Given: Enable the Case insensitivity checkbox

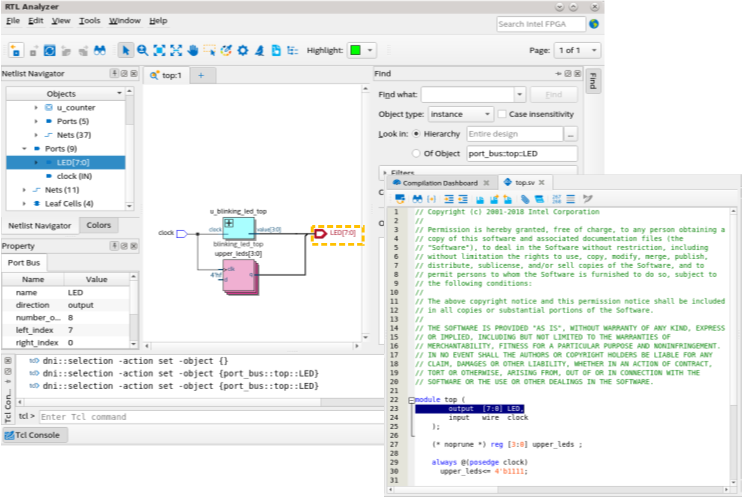Looking at the screenshot, I should pos(503,114).
